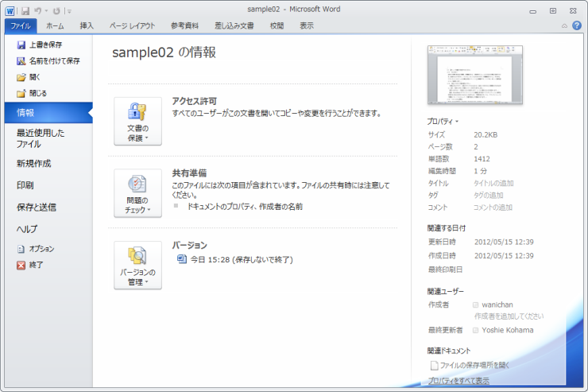
Task: Click the size value 20.2KB
Action: coord(485,134)
